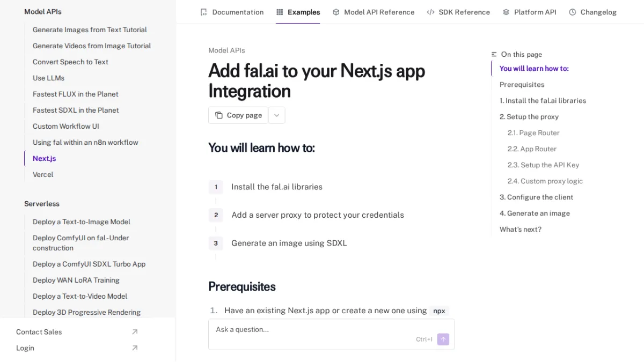The image size is (644, 362).
Task: Open Deploy a ComfyUI SDXL Turbo App
Action: (89, 264)
